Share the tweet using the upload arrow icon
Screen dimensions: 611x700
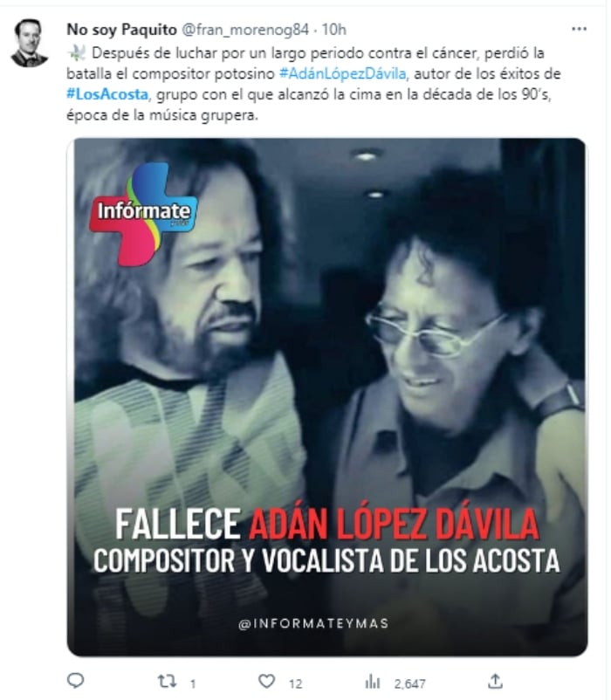click(x=496, y=682)
